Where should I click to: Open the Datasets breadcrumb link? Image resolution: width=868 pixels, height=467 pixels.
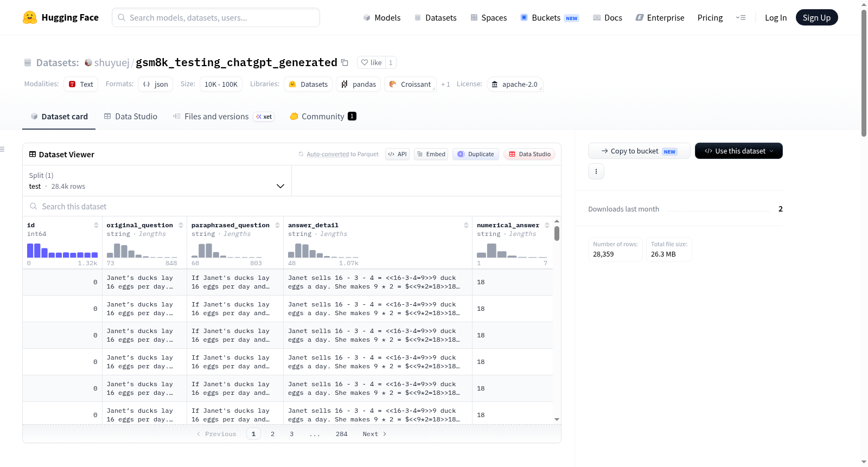click(x=58, y=62)
